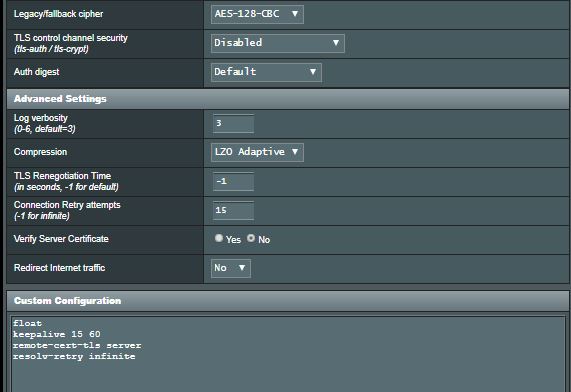Click the TLS Renegotiation Time label
Screen dimensions: 571x392
pyautogui.click(x=62, y=176)
